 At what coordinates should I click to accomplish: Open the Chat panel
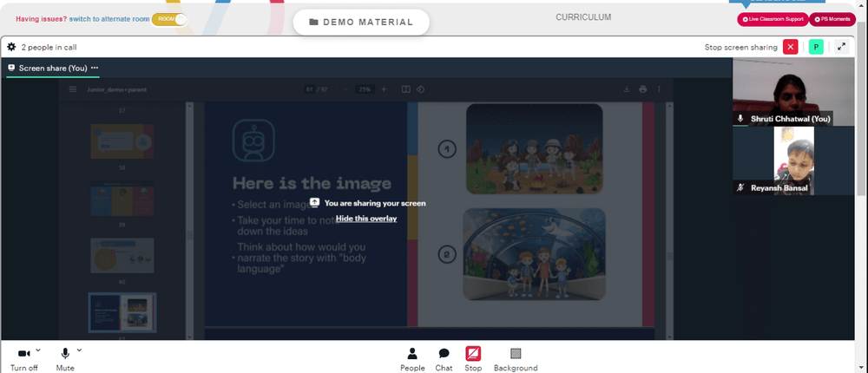click(x=444, y=360)
